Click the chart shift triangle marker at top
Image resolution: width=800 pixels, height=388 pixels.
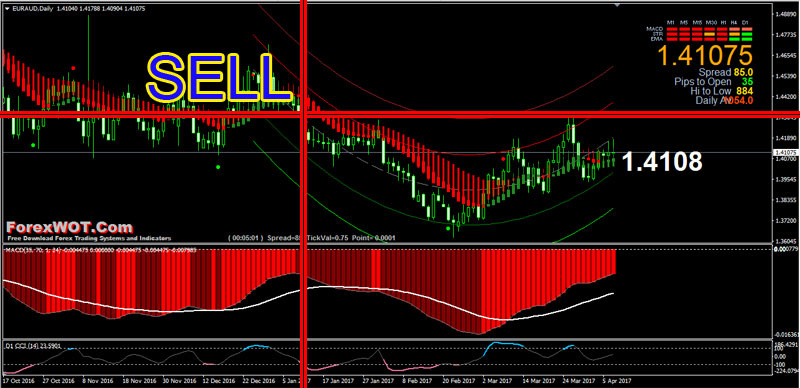[x=618, y=4]
